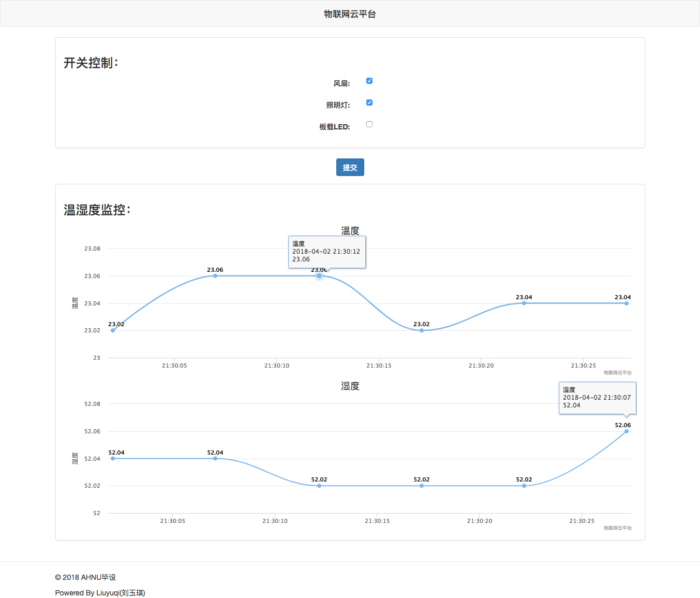Open the 物联网云平台 header title
The height and width of the screenshot is (598, 700).
[x=350, y=14]
